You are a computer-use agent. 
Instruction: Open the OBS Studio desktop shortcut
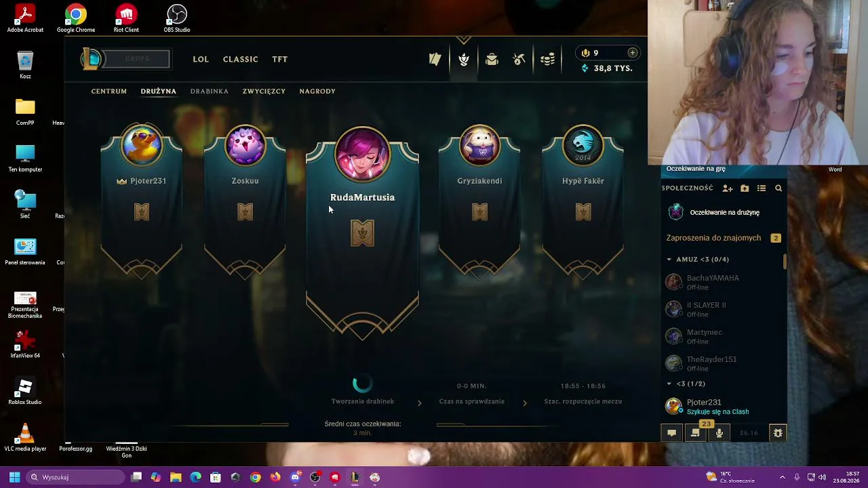point(176,19)
